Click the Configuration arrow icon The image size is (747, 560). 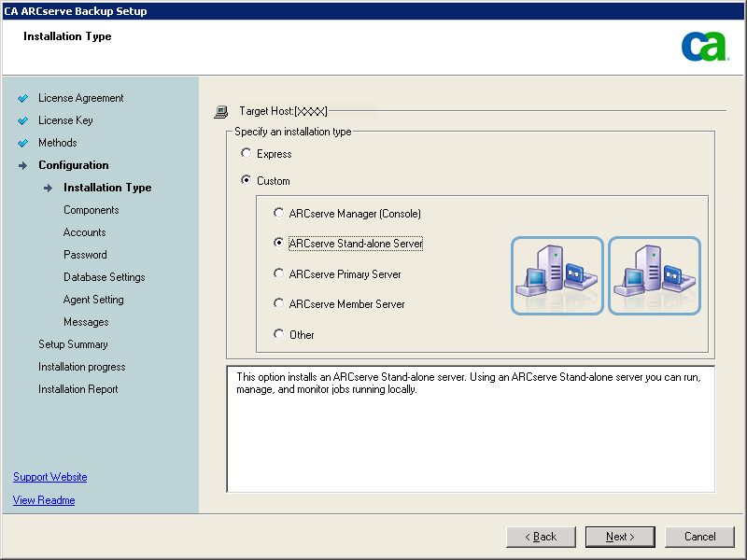tap(23, 165)
